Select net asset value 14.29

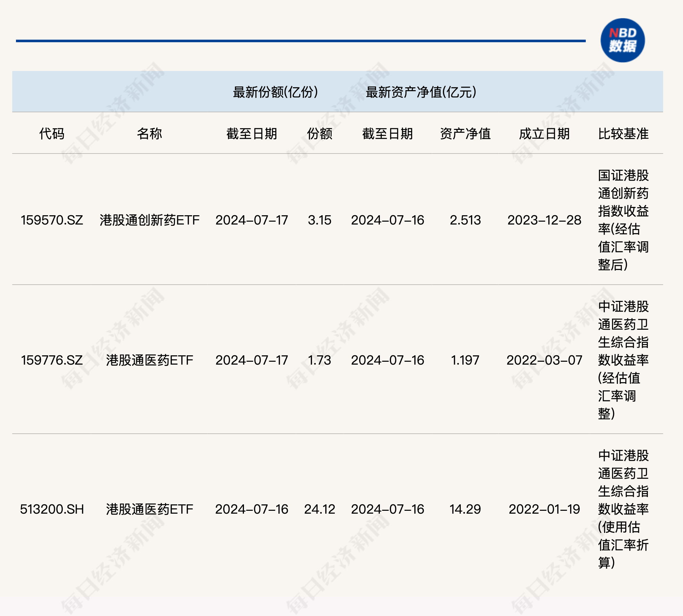[x=465, y=509]
